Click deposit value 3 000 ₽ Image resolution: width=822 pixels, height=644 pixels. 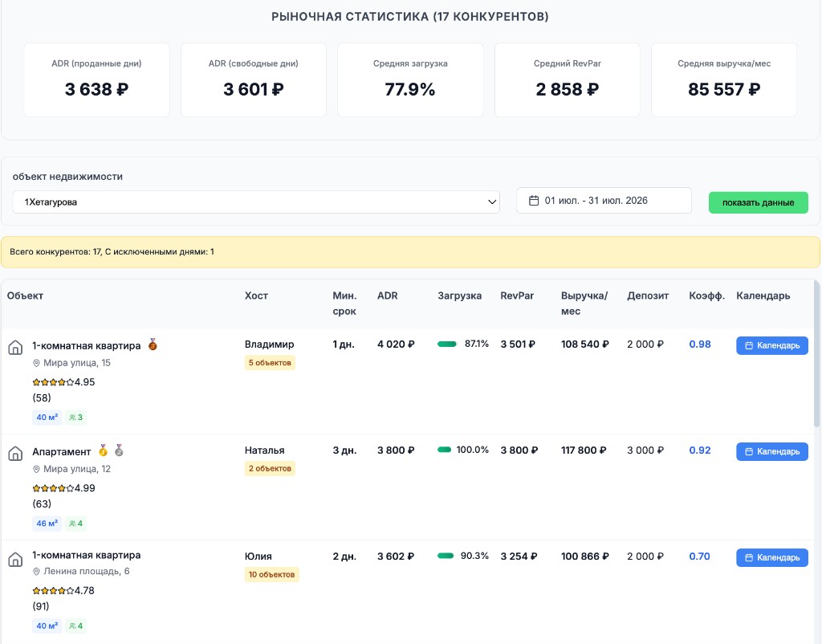point(645,450)
